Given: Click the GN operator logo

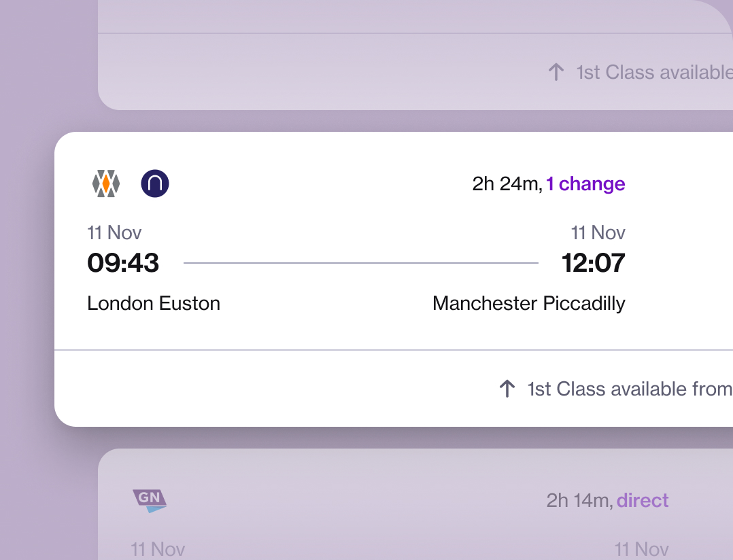Looking at the screenshot, I should point(150,500).
